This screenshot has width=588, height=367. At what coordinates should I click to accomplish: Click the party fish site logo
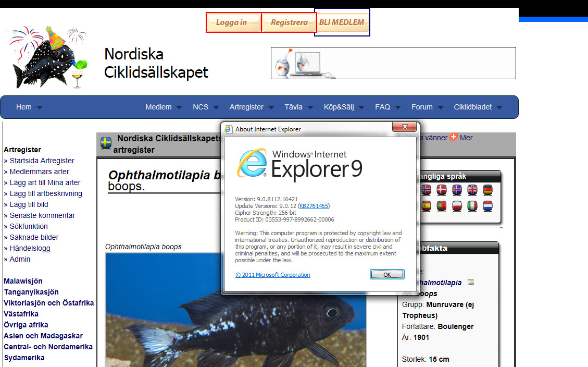point(47,57)
